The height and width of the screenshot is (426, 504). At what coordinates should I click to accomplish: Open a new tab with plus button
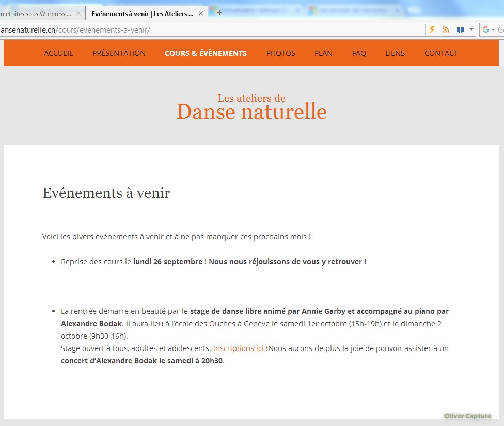pos(219,12)
